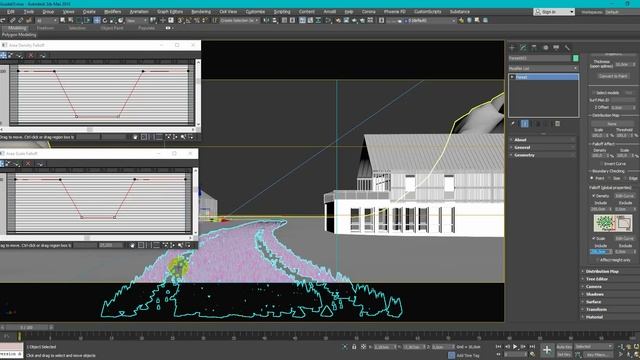Click the Undo icon in main toolbar
Viewport: 640px width, 360px height.
(x=3, y=20)
